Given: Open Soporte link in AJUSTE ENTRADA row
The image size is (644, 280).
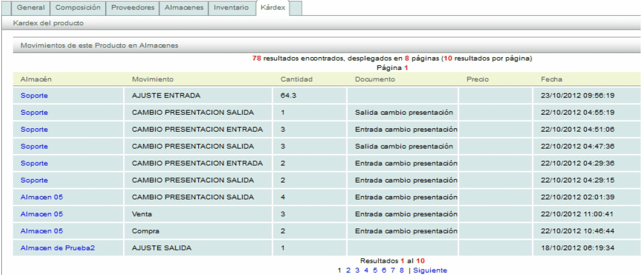Looking at the screenshot, I should [x=34, y=96].
